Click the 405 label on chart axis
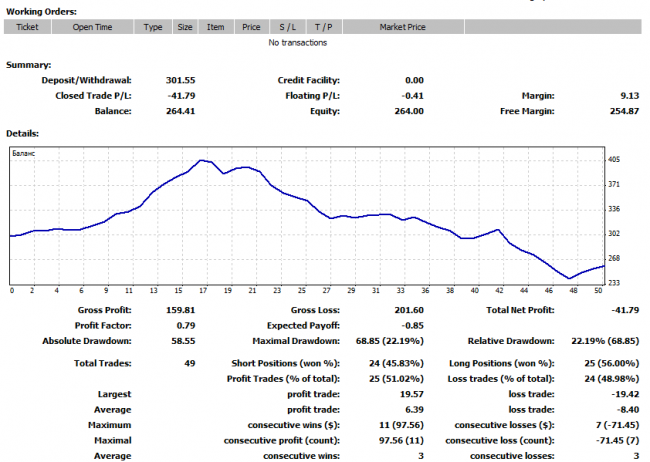650x462 pixels. pos(614,160)
